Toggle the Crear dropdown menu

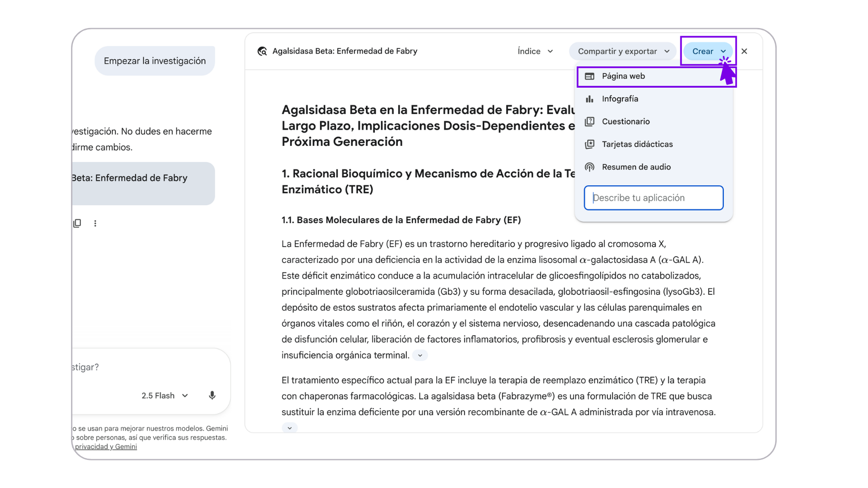[708, 52]
